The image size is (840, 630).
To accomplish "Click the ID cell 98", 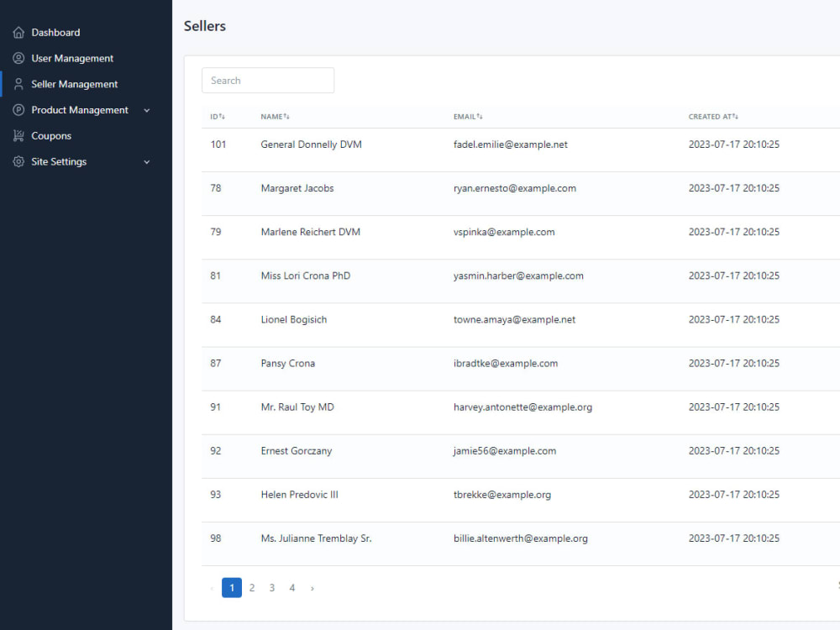I will point(215,538).
